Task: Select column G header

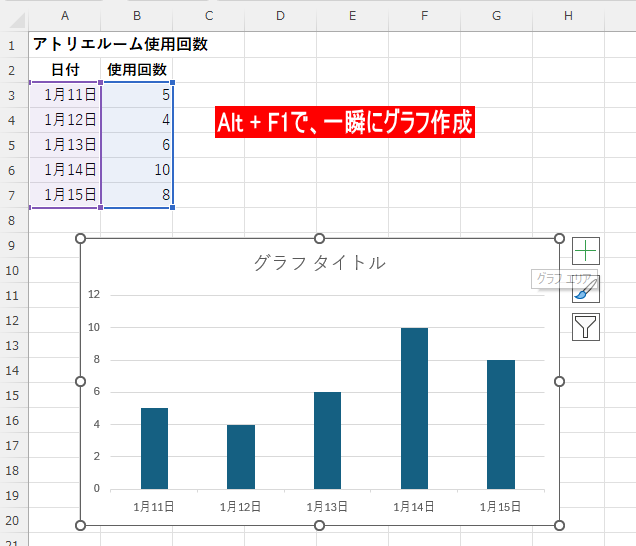Action: coord(496,16)
